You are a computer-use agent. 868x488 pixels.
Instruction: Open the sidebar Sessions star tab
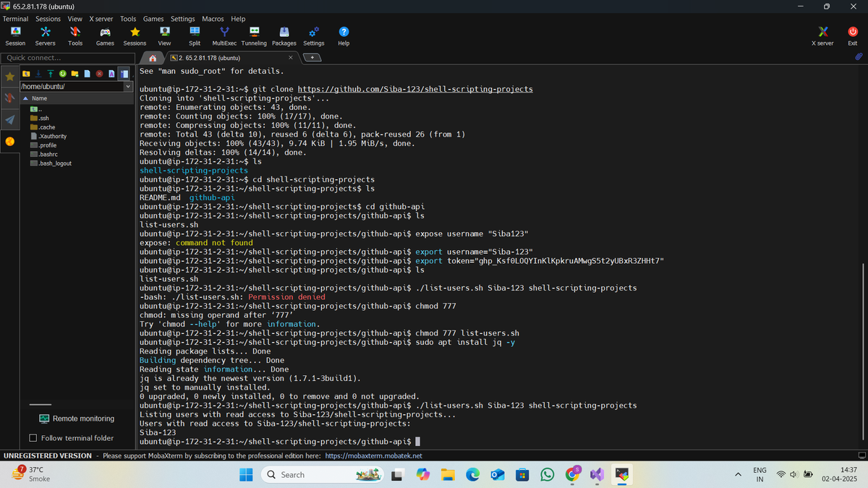point(9,76)
